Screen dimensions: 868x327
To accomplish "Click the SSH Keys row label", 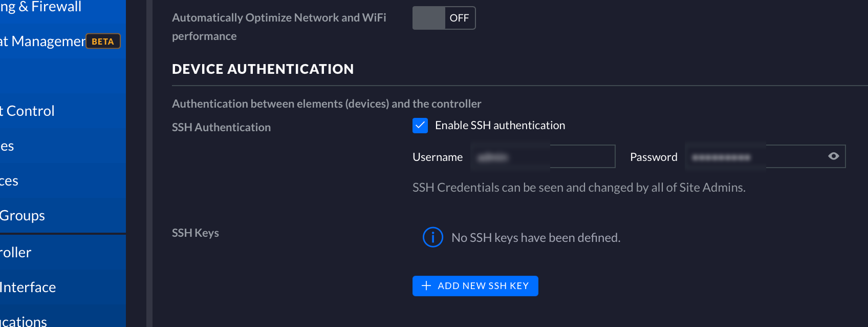I will point(196,233).
